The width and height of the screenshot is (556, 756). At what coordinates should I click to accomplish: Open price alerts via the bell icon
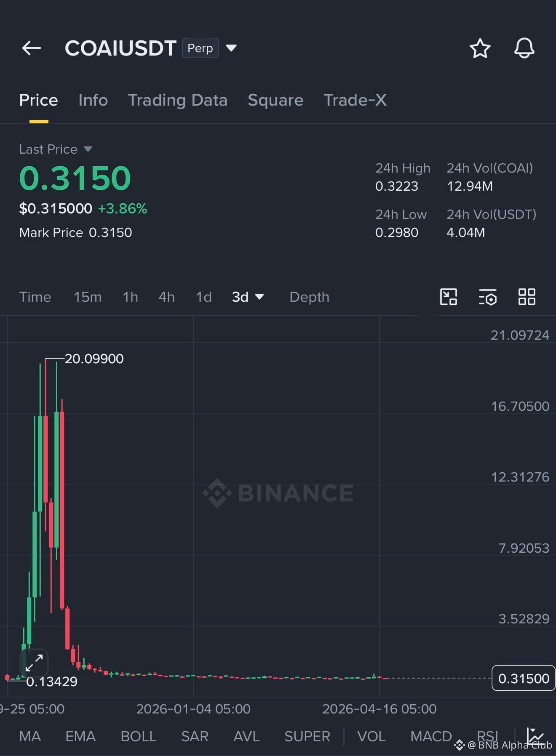coord(524,48)
